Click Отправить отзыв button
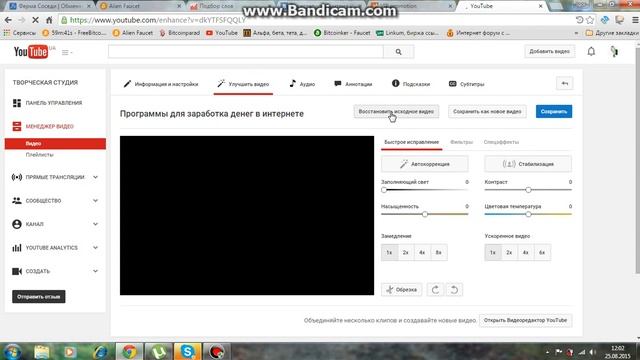Viewport: 640px width, 360px height. pos(39,297)
